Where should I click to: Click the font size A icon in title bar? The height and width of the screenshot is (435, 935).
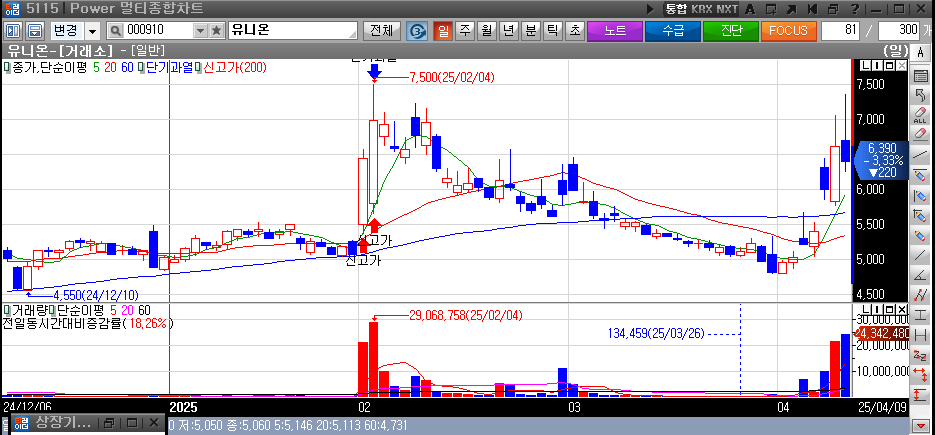pos(751,10)
